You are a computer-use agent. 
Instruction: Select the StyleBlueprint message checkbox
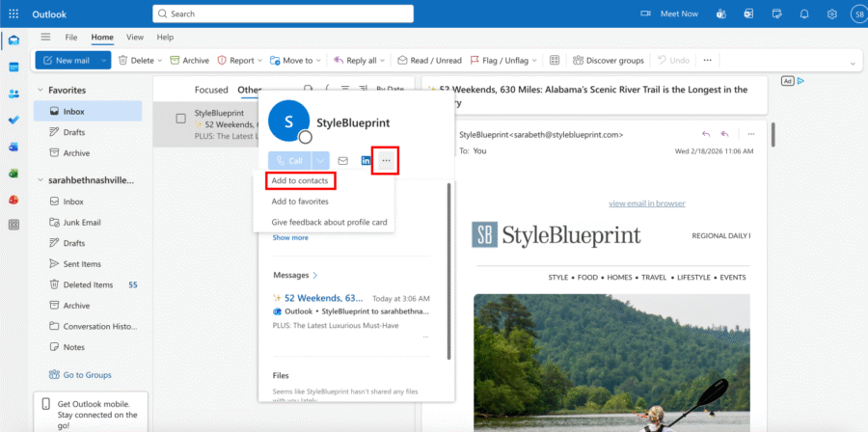point(180,119)
